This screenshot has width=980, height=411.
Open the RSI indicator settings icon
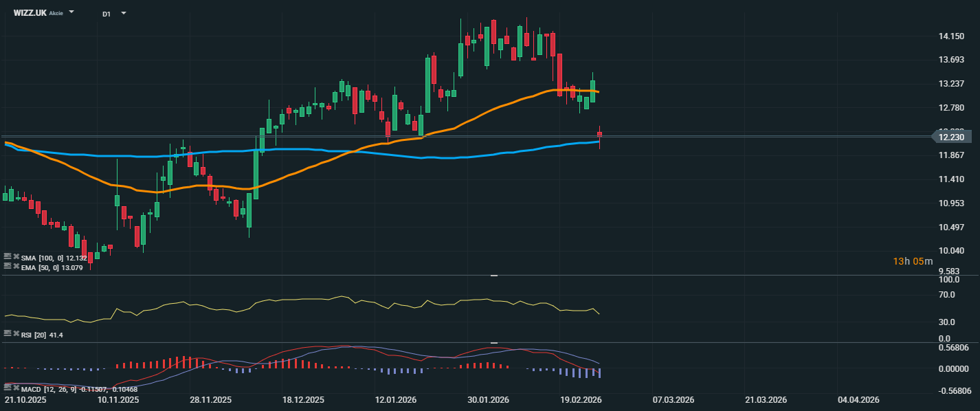[8, 333]
